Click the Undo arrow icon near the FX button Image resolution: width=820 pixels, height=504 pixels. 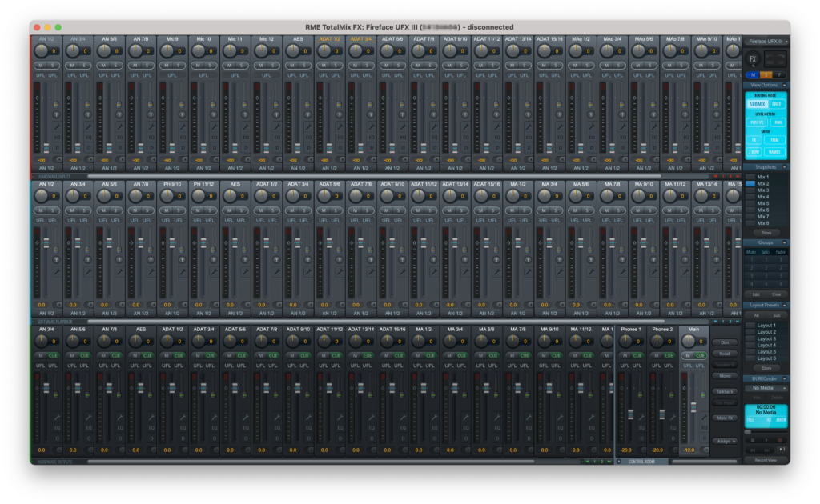click(x=770, y=58)
